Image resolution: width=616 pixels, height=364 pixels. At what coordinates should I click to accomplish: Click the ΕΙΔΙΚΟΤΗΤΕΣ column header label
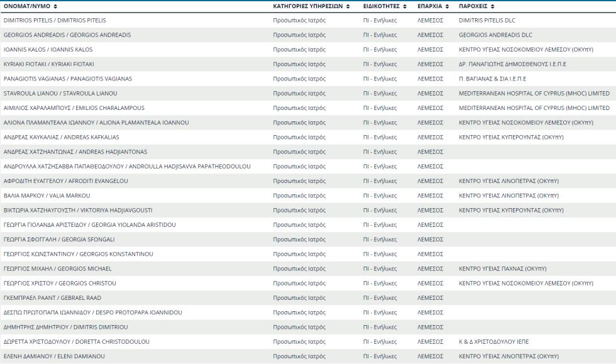tap(382, 6)
